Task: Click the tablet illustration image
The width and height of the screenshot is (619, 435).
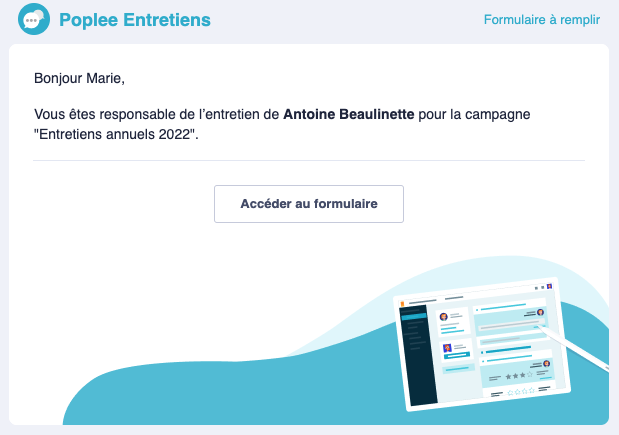Action: click(482, 344)
